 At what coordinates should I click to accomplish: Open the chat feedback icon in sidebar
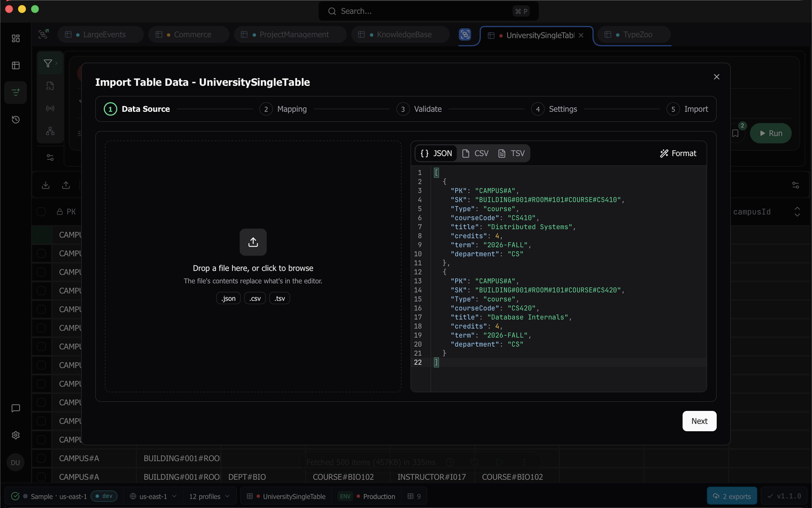(16, 408)
